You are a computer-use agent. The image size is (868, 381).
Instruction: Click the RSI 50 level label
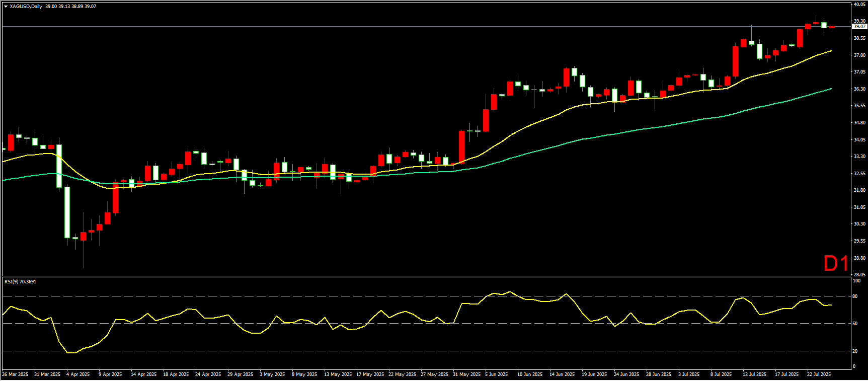pyautogui.click(x=855, y=324)
